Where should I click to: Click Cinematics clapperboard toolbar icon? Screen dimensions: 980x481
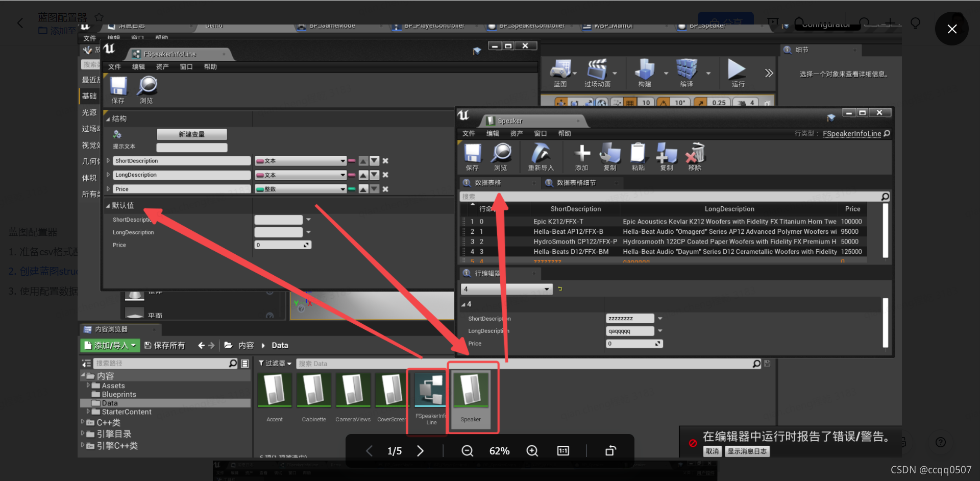coord(597,73)
